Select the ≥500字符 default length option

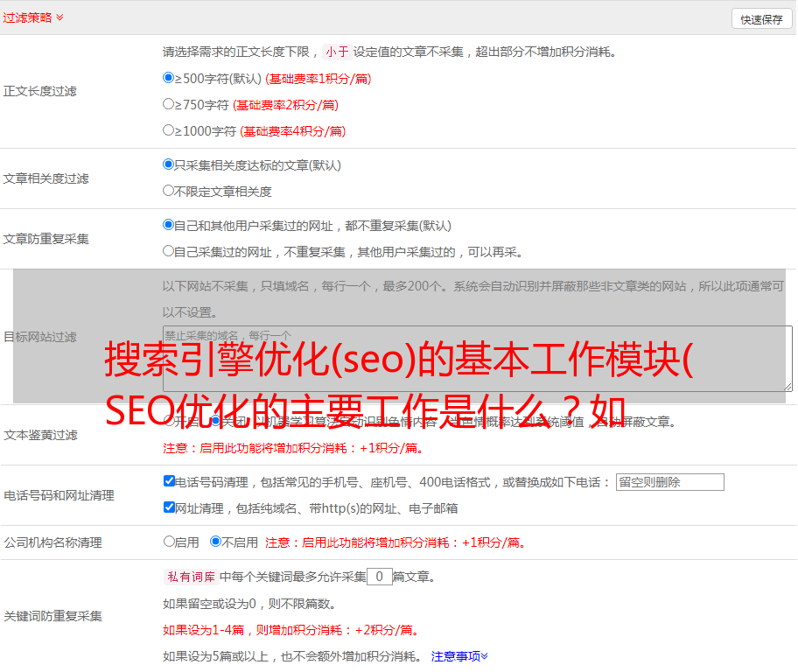coord(169,78)
